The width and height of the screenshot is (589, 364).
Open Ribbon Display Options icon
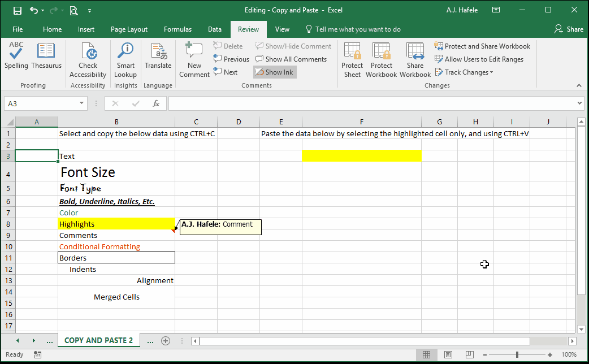(496, 10)
